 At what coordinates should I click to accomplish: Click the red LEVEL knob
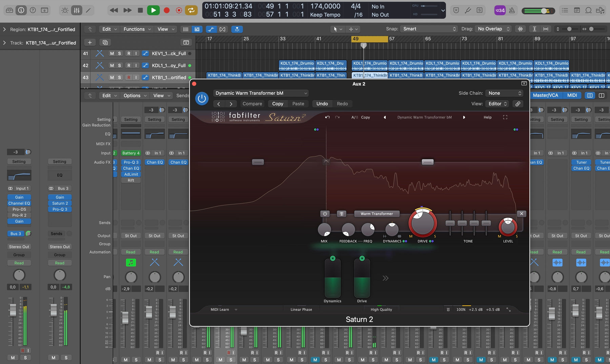click(508, 227)
